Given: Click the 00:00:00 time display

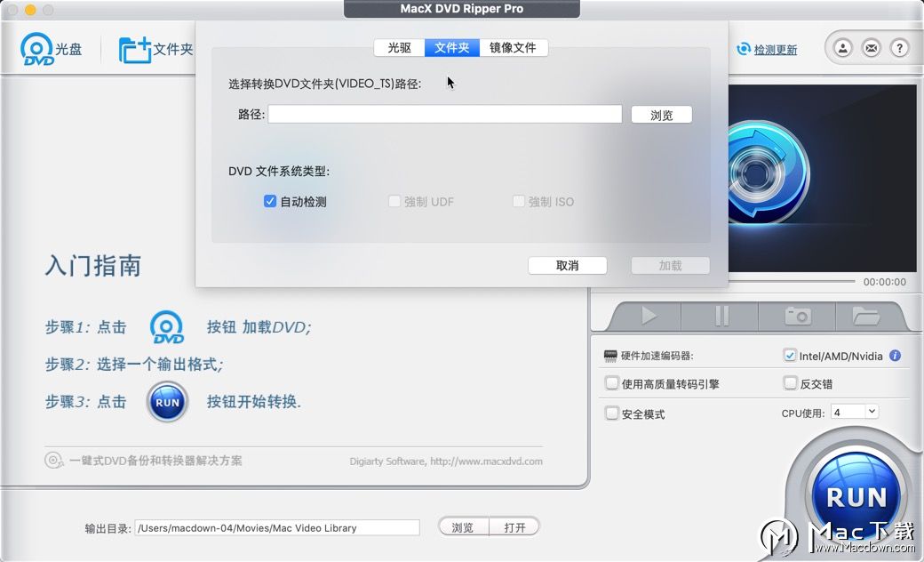Looking at the screenshot, I should (x=885, y=282).
